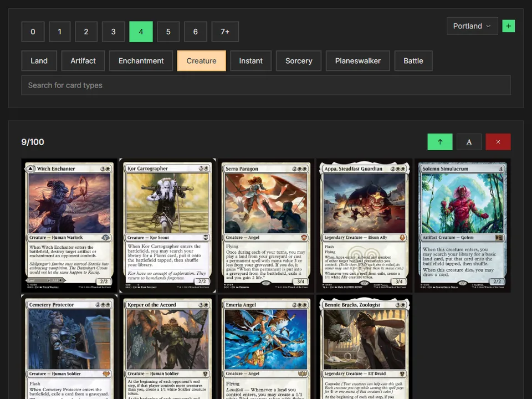532x399 pixels.
Task: Select the Emeria Angel card
Action: (x=266, y=347)
